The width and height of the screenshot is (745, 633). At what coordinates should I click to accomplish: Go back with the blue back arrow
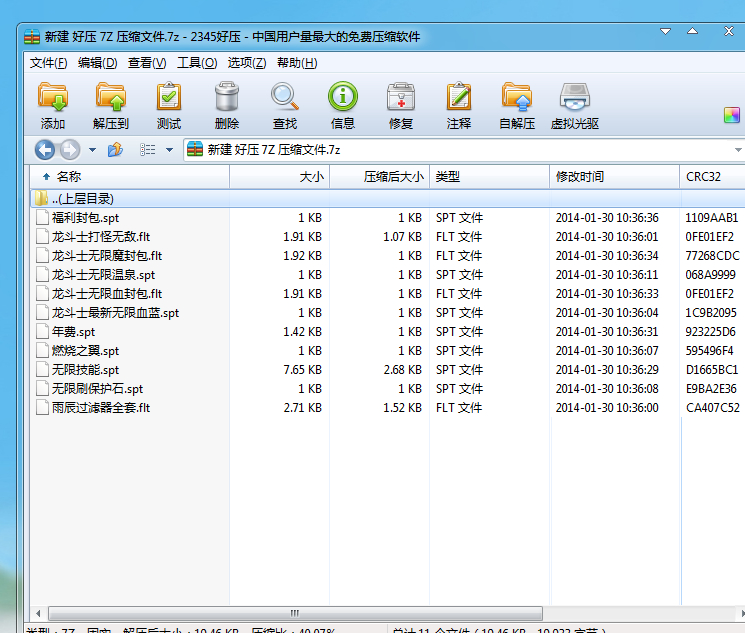45,150
